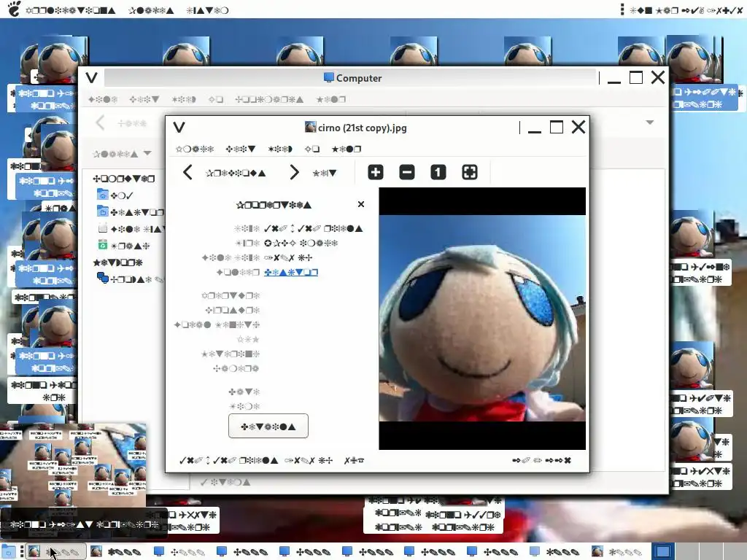Click the show desktop button in bottom panel
Viewport: 747px width, 560px height.
tap(9, 551)
